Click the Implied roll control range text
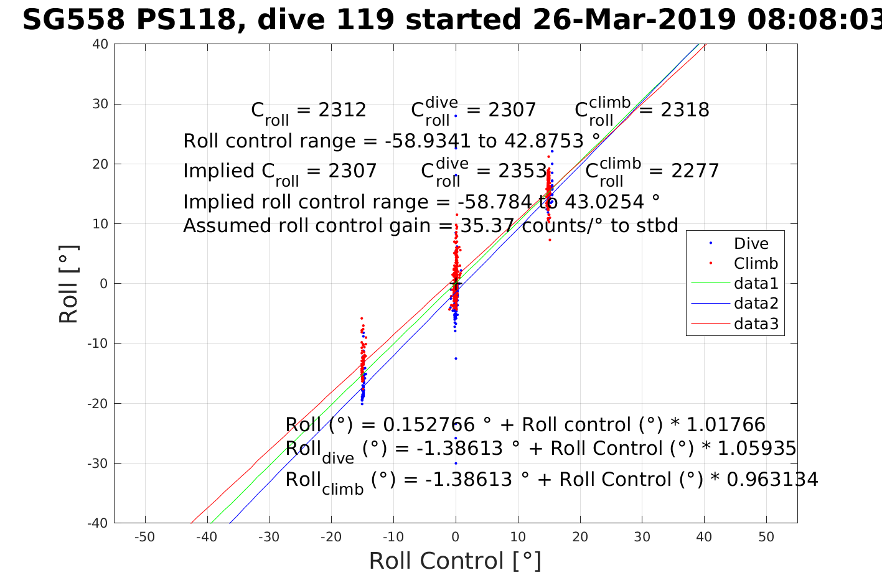Viewport: 882px width, 588px height. point(421,202)
